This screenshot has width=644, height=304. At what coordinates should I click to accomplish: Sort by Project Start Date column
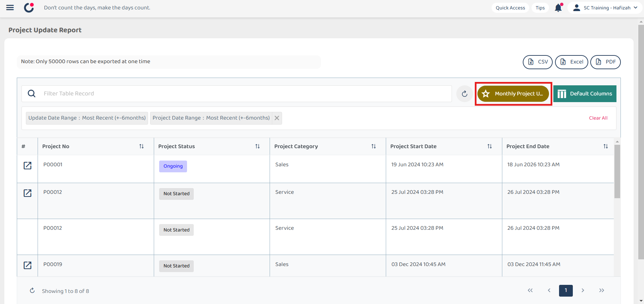[x=490, y=146]
